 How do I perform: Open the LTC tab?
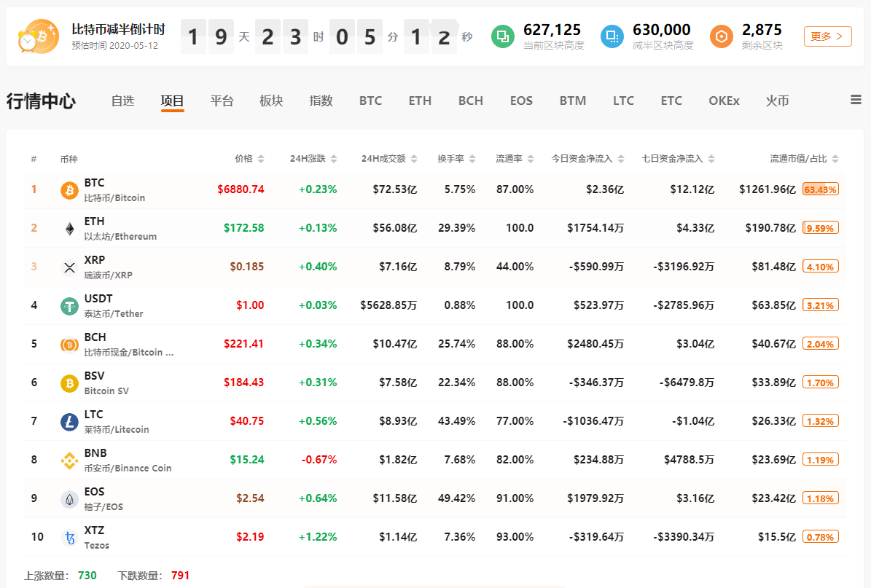point(623,101)
